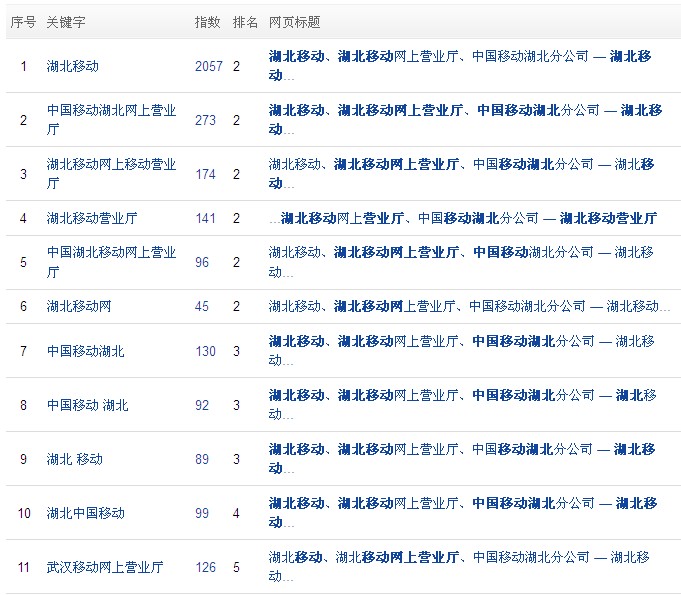This screenshot has width=681, height=595.
Task: Click index value 141
Action: click(x=205, y=218)
